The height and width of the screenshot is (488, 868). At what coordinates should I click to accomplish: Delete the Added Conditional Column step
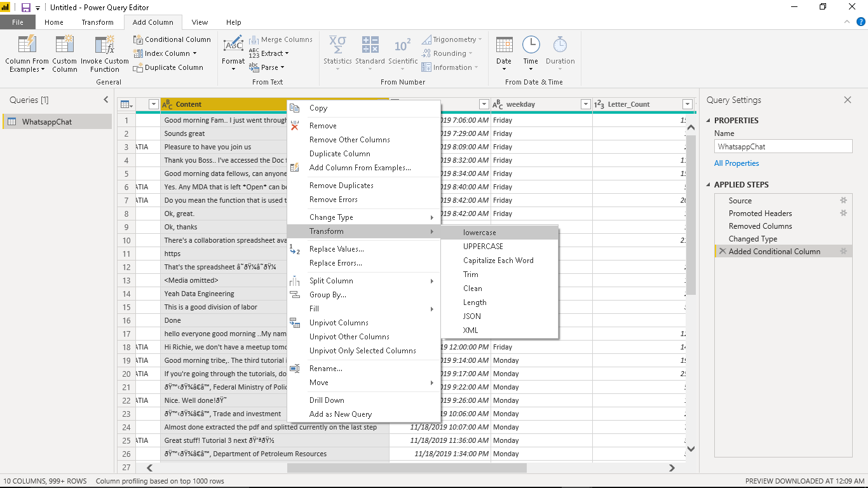pos(722,252)
